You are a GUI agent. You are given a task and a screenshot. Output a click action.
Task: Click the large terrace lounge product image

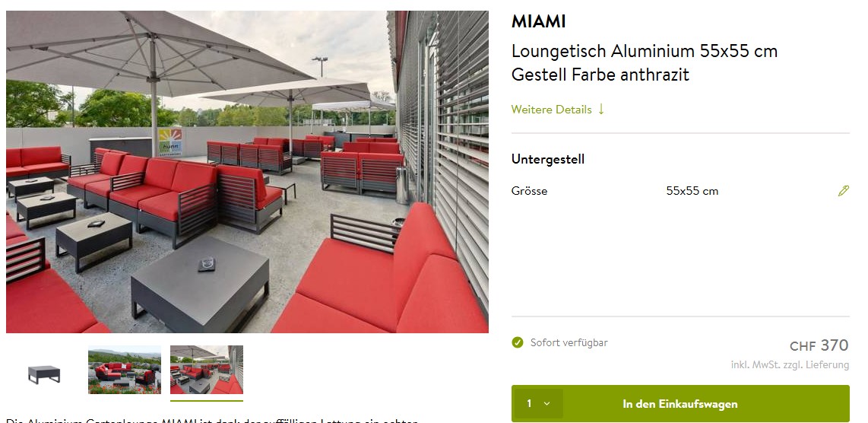pos(248,172)
